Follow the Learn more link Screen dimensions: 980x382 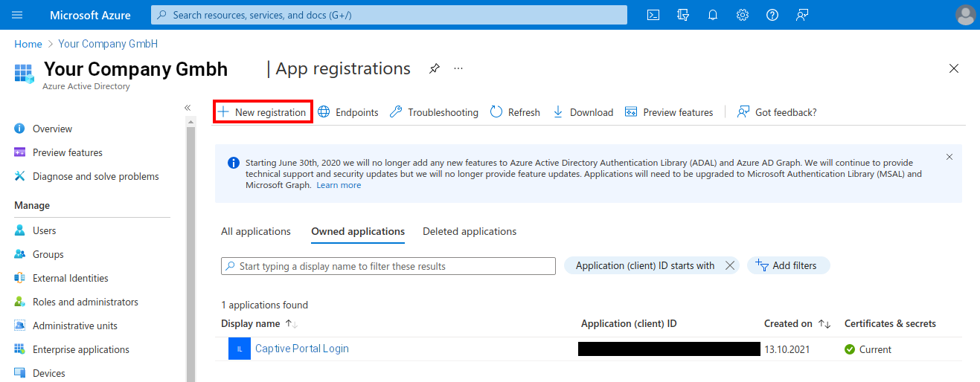(339, 185)
